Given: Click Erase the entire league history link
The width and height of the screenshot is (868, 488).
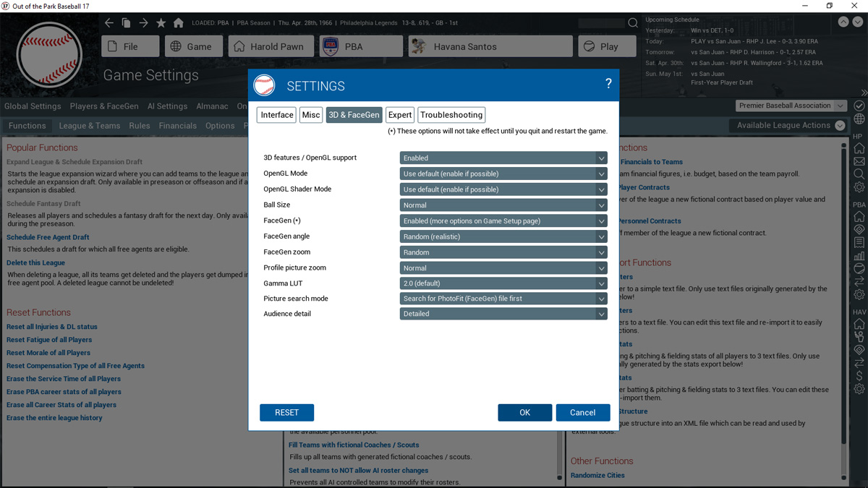Looking at the screenshot, I should pyautogui.click(x=54, y=418).
